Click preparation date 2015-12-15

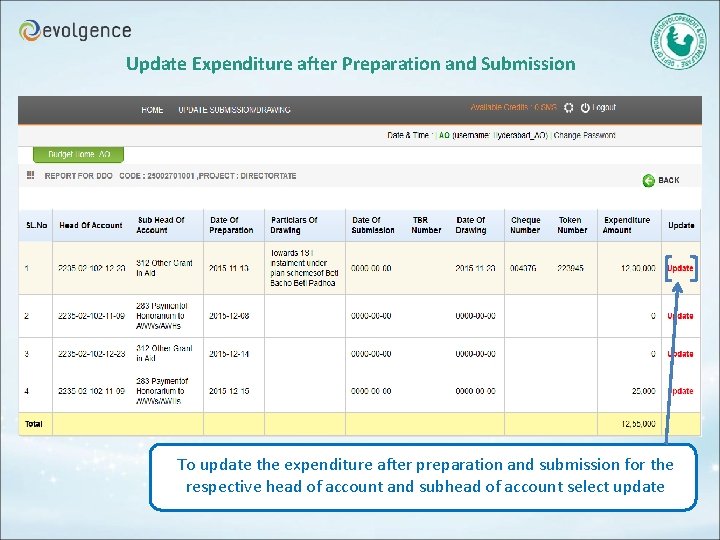pos(229,391)
